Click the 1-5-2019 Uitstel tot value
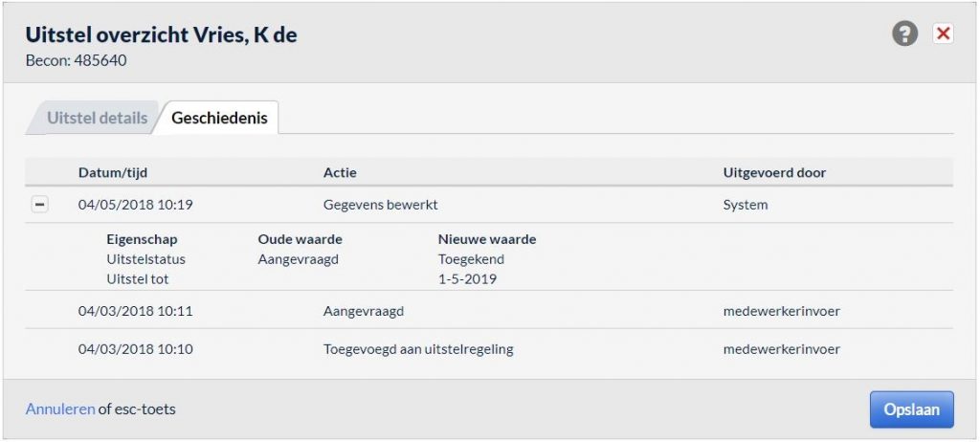Image resolution: width=980 pixels, height=442 pixels. coord(467,279)
